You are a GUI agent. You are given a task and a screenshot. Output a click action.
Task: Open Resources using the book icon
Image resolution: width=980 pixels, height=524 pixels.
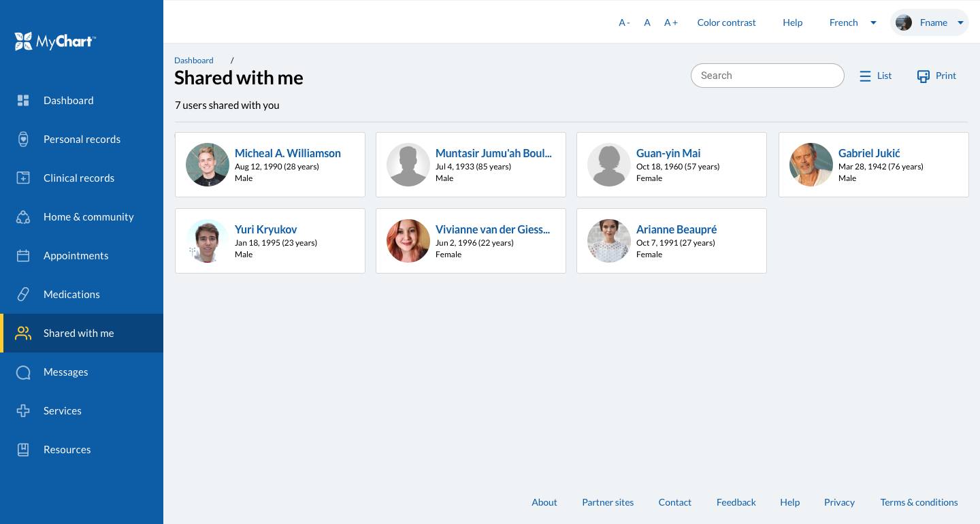point(23,449)
